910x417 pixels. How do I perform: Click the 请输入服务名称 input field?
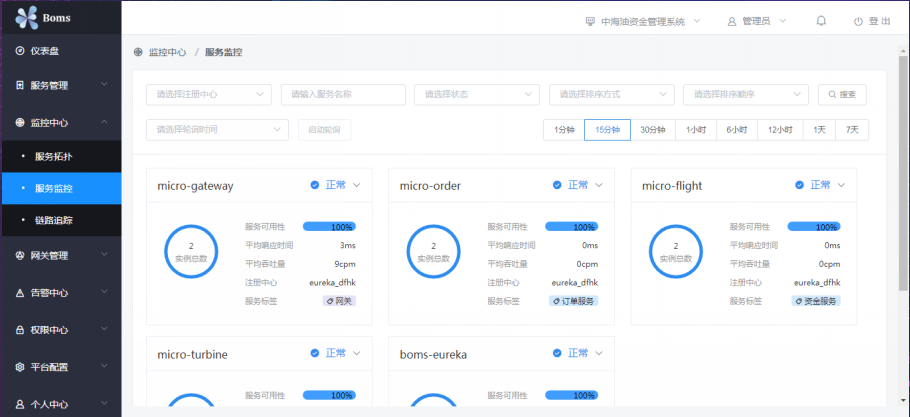(x=343, y=95)
